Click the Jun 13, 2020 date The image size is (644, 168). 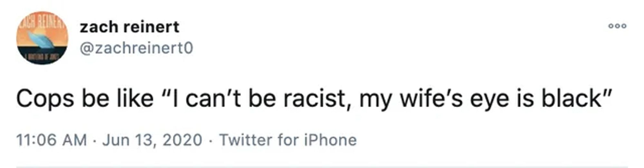152,140
